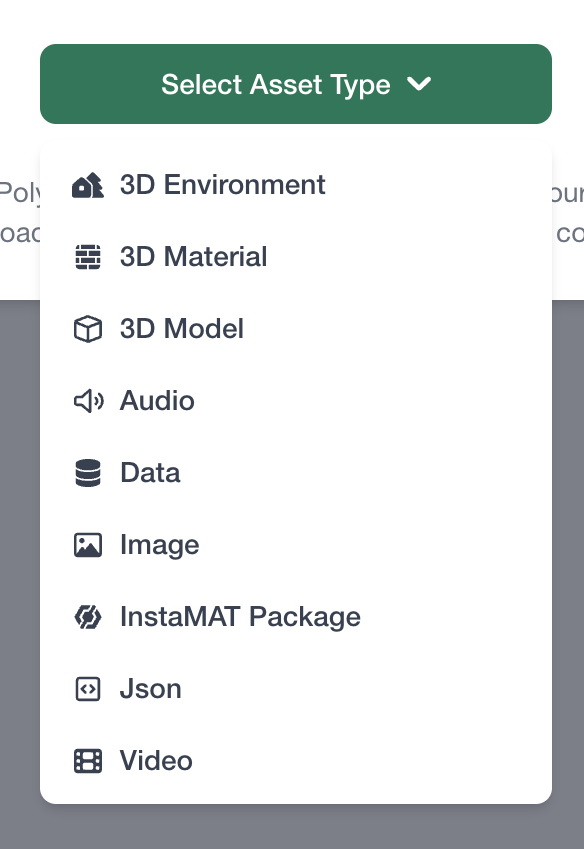Viewport: 584px width, 849px height.
Task: Click the 3D Environment house icon
Action: [x=88, y=184]
